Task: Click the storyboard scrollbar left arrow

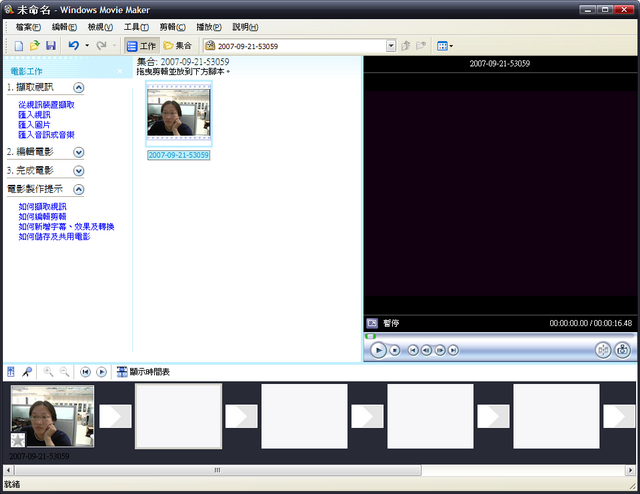Action: pos(8,470)
